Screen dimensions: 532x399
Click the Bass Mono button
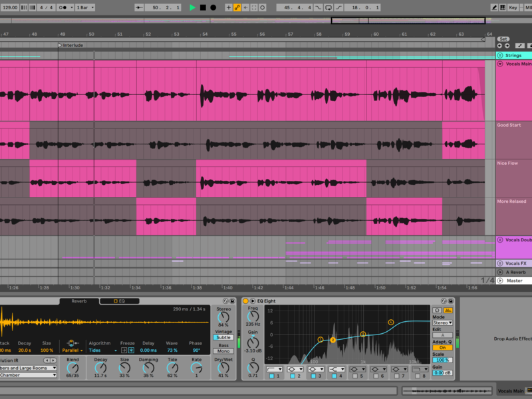coord(223,351)
